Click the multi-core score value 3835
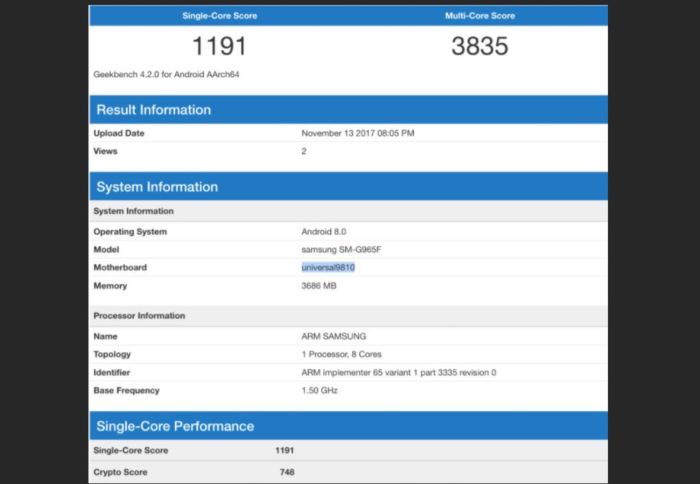This screenshot has height=484, width=700. pos(479,46)
